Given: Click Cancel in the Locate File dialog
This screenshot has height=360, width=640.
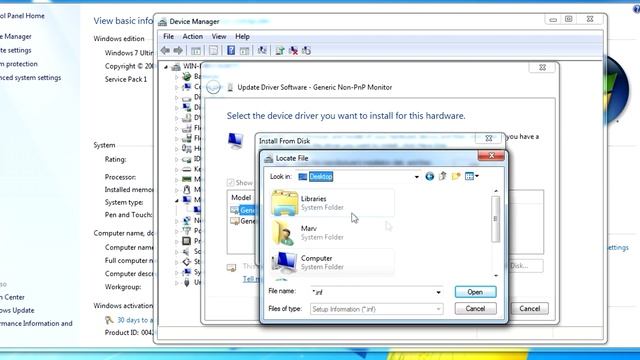Looking at the screenshot, I should tap(476, 309).
